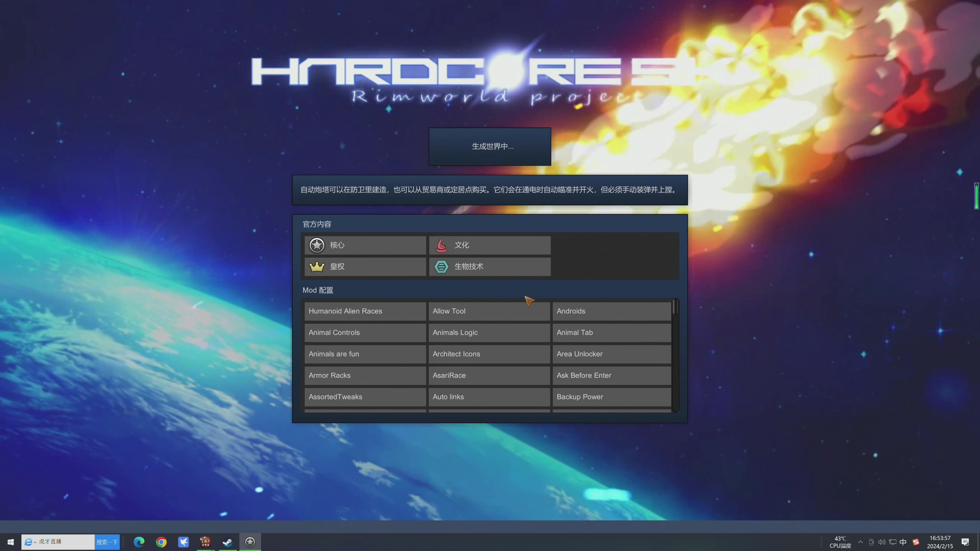This screenshot has height=551, width=980.
Task: Click the camera meeting tray icon
Action: [871, 542]
